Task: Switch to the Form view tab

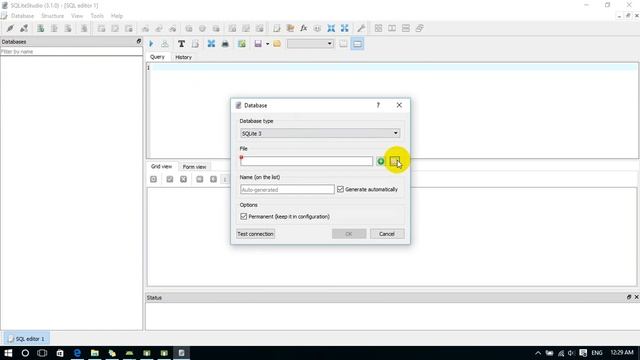Action: point(194,167)
